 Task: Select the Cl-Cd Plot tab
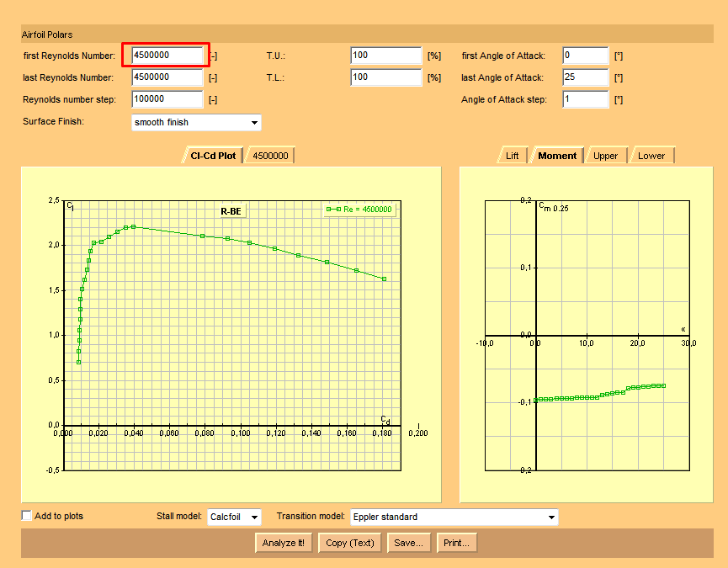pos(213,156)
